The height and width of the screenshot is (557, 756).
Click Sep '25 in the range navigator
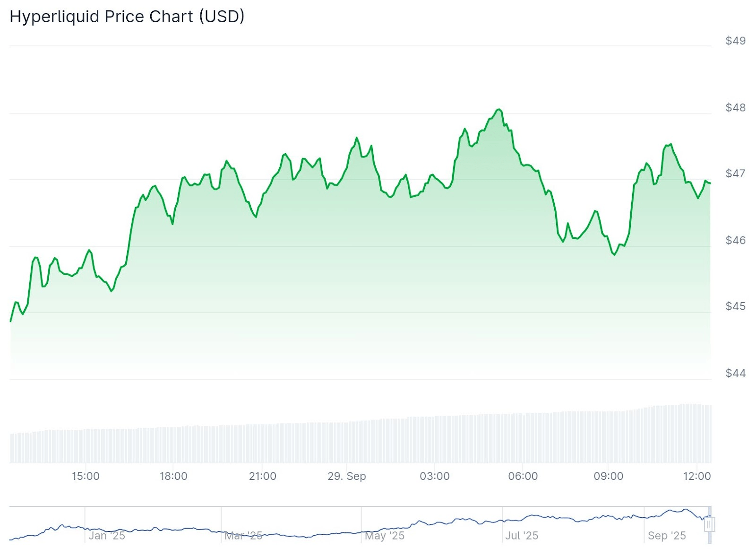coord(667,536)
